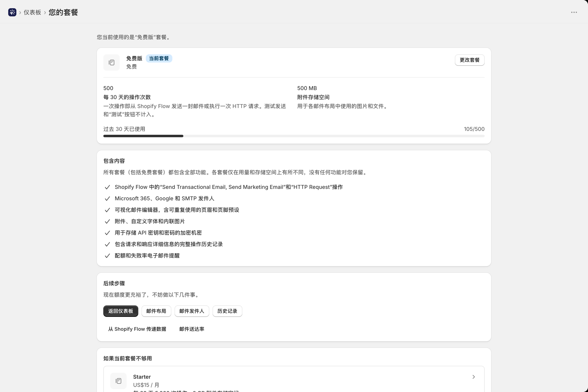Click the checkmark beside 可视化邮件编辑器
The image size is (588, 392).
tap(107, 210)
